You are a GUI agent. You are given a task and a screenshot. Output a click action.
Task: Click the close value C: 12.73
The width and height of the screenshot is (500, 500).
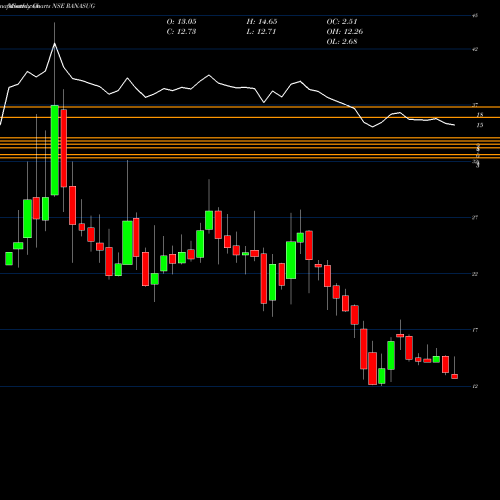click(181, 32)
